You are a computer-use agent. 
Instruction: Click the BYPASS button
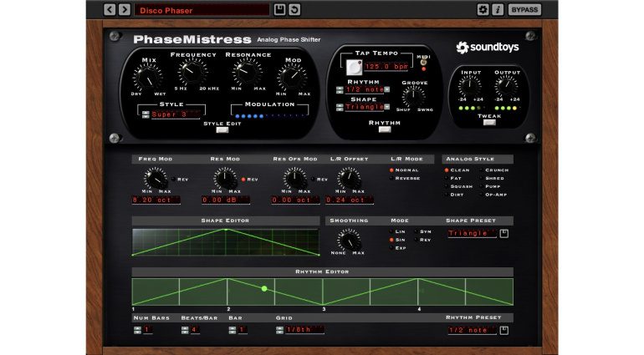pos(524,9)
